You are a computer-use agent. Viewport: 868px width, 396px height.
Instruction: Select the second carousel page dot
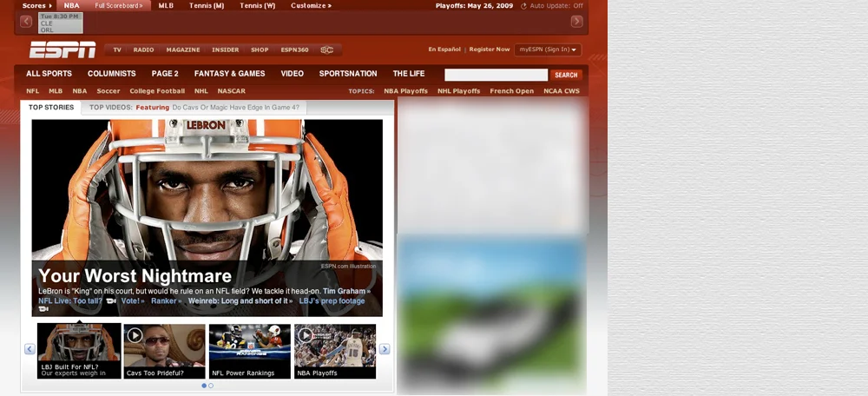click(211, 386)
